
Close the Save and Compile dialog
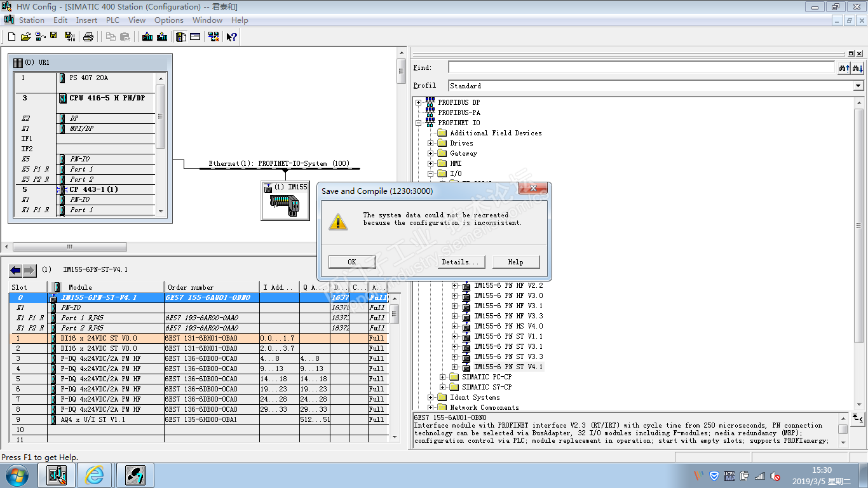(533, 189)
